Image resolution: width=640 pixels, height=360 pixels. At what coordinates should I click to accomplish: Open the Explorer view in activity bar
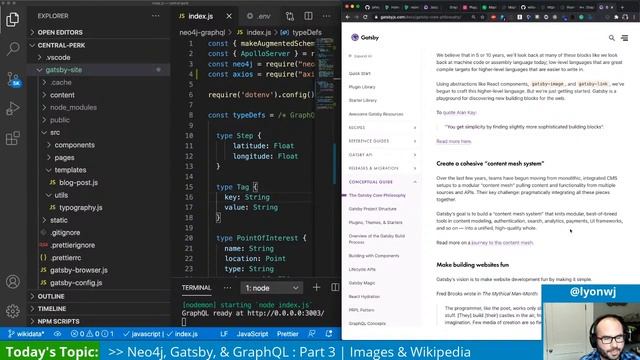coord(13,19)
